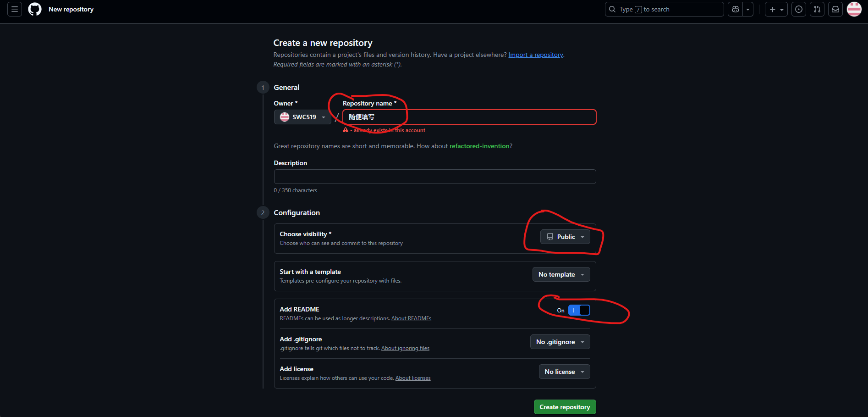868x417 pixels.
Task: Click the suggested name refactored-invention
Action: pyautogui.click(x=479, y=146)
